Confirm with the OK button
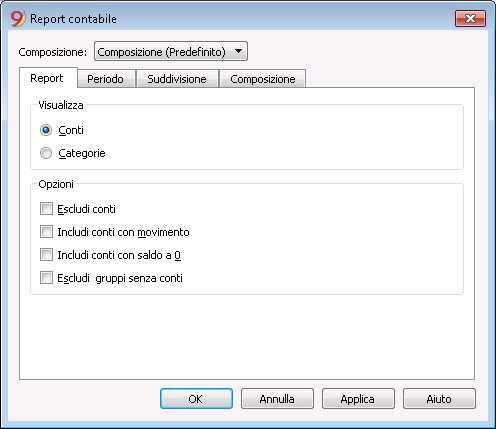This screenshot has height=429, width=496. tap(196, 399)
